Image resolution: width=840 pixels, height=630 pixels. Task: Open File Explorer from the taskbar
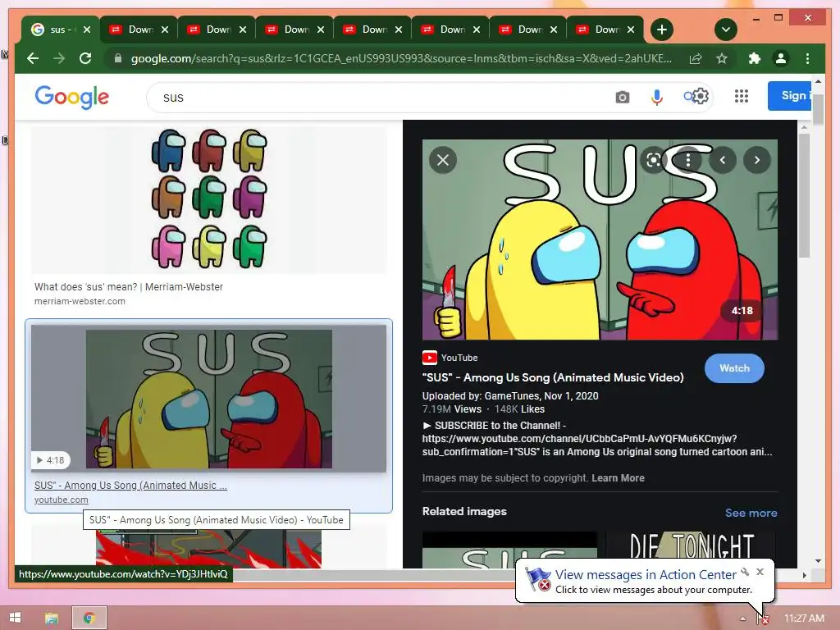[52, 619]
